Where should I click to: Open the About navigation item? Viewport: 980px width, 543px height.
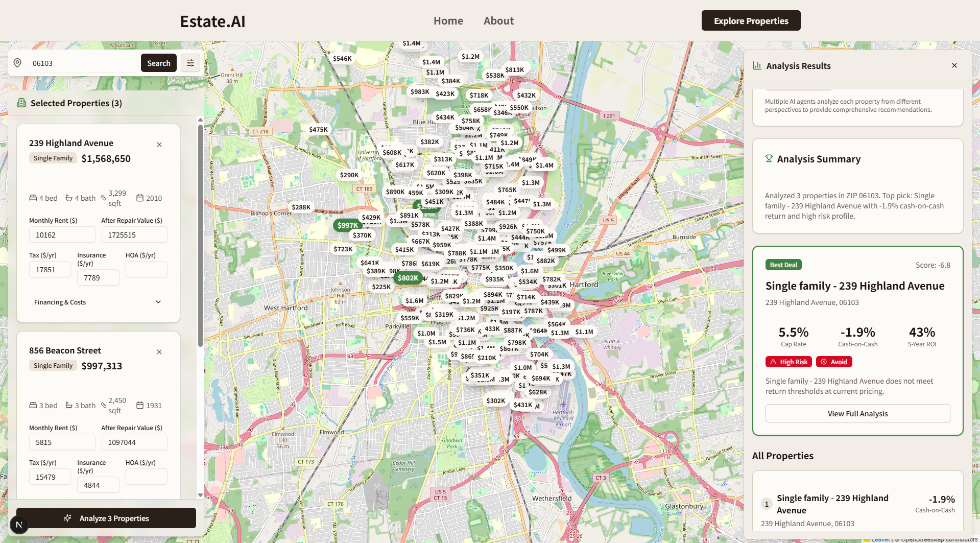pyautogui.click(x=498, y=21)
